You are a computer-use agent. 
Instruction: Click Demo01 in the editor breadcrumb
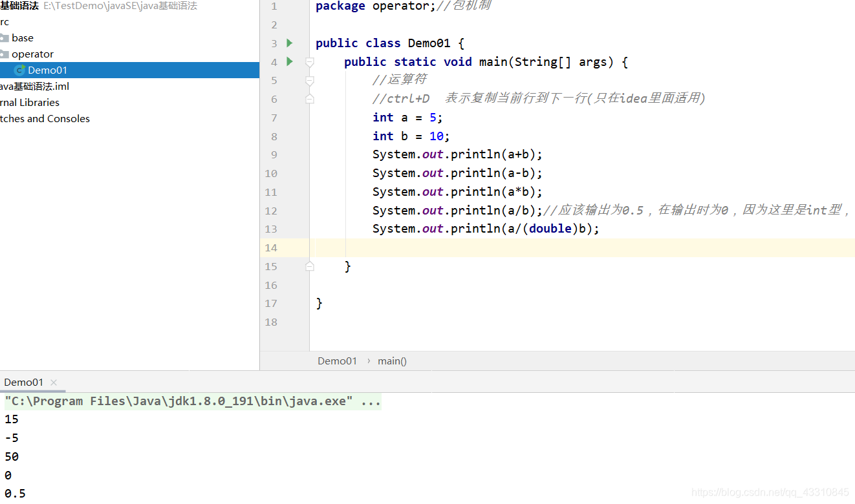pyautogui.click(x=337, y=361)
